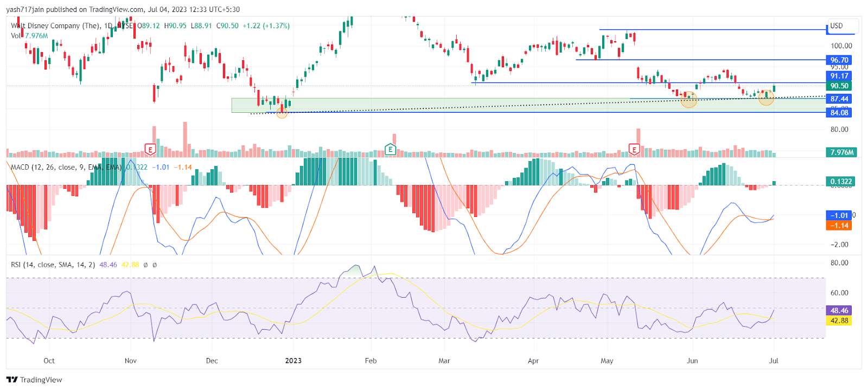The height and width of the screenshot is (390, 868).
Task: Click the Mar label on the time axis
Action: coord(444,361)
